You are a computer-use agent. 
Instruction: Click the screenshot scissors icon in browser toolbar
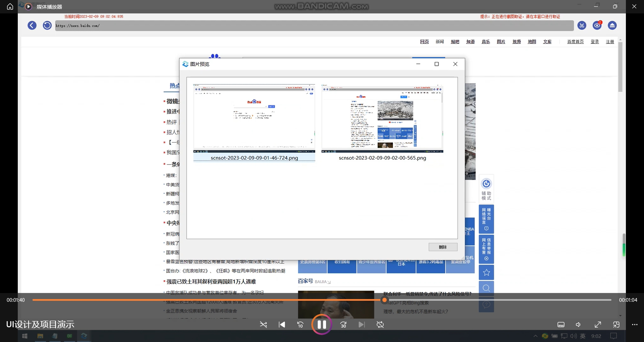(x=582, y=25)
